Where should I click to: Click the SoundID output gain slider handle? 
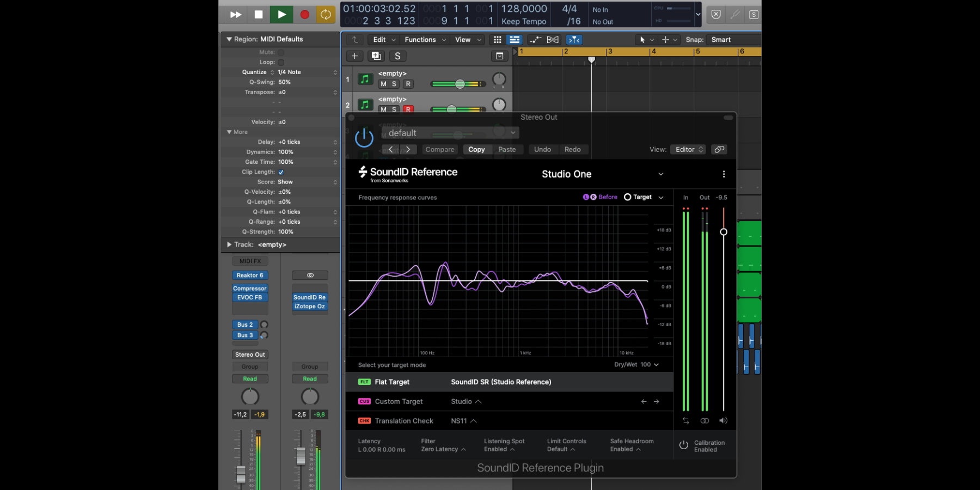coord(724,232)
